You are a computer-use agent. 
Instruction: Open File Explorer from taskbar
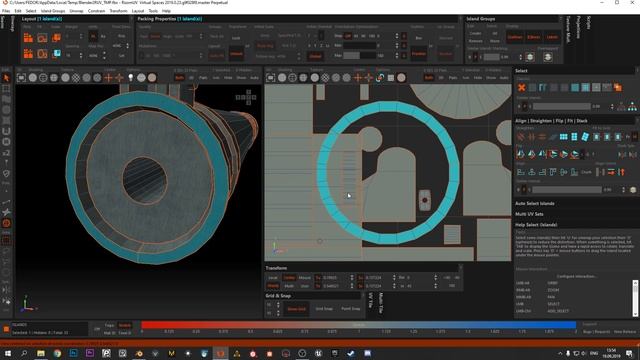[x=41, y=353]
